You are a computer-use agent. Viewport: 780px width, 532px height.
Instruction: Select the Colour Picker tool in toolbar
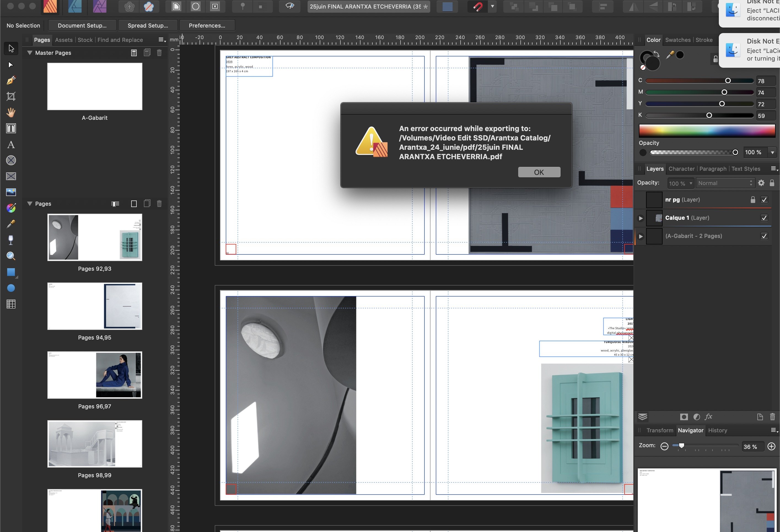click(11, 224)
